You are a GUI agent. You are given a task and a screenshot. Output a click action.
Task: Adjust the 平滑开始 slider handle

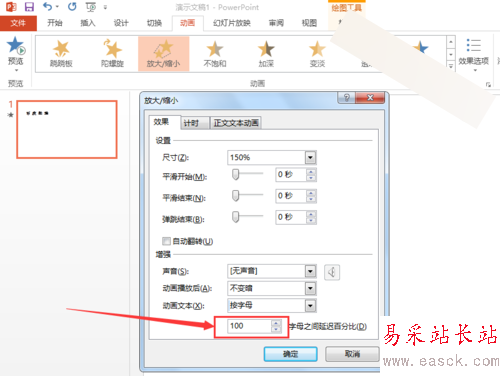coord(236,174)
